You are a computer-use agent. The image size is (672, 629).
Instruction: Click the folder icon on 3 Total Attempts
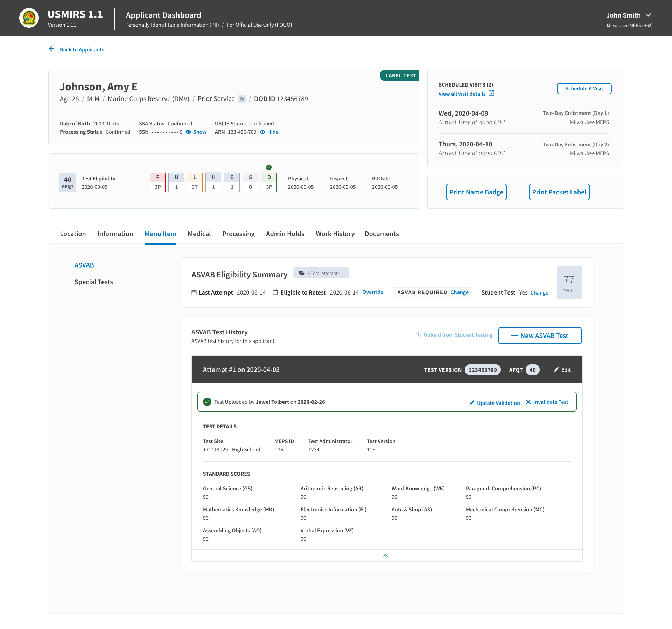pyautogui.click(x=302, y=273)
